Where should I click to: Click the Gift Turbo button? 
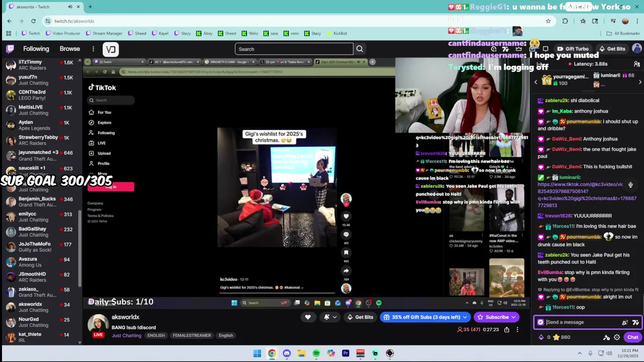point(573,49)
